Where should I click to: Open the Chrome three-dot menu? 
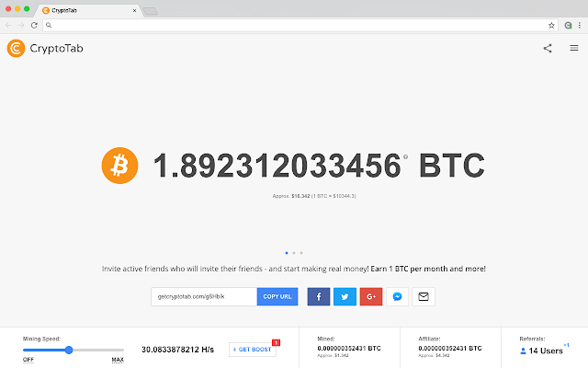[x=580, y=25]
